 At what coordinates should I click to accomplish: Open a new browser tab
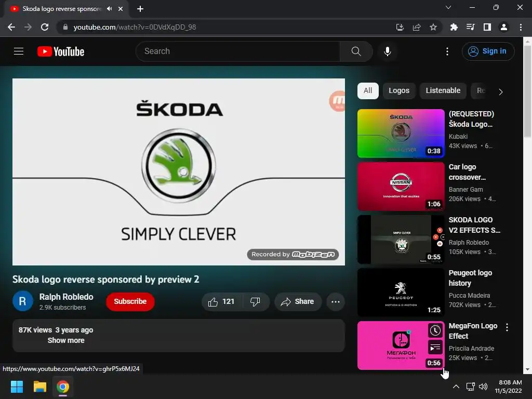coord(140,9)
